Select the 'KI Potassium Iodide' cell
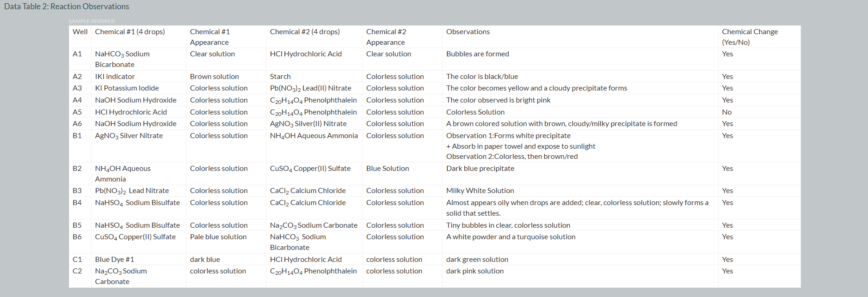The width and height of the screenshot is (868, 297). click(x=127, y=88)
